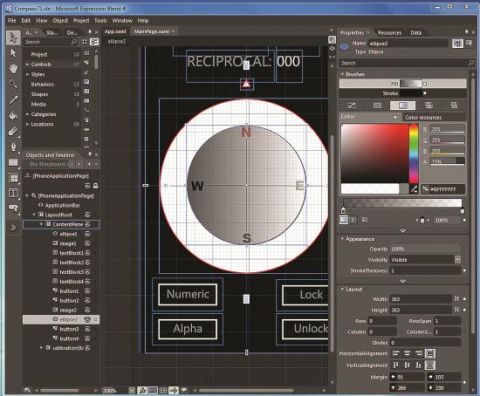Switch to the Data panel tab

tap(416, 33)
